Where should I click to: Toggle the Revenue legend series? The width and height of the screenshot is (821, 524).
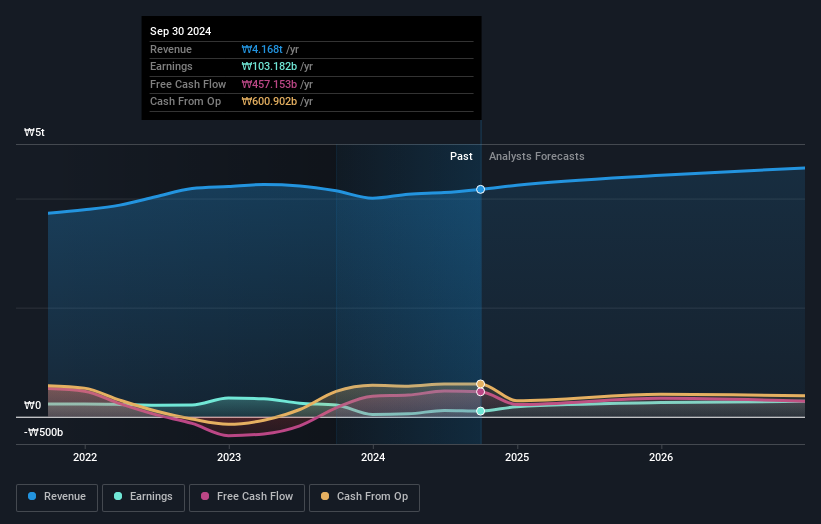(57, 497)
